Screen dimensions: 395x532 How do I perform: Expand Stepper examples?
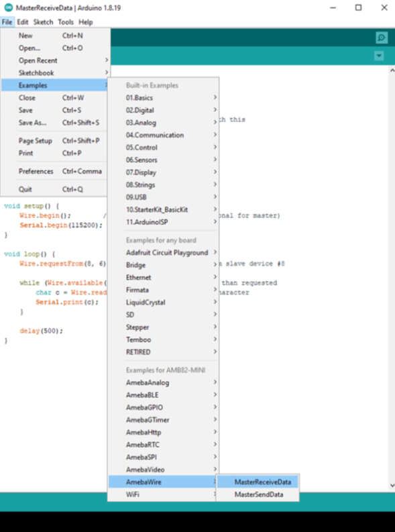tap(164, 327)
